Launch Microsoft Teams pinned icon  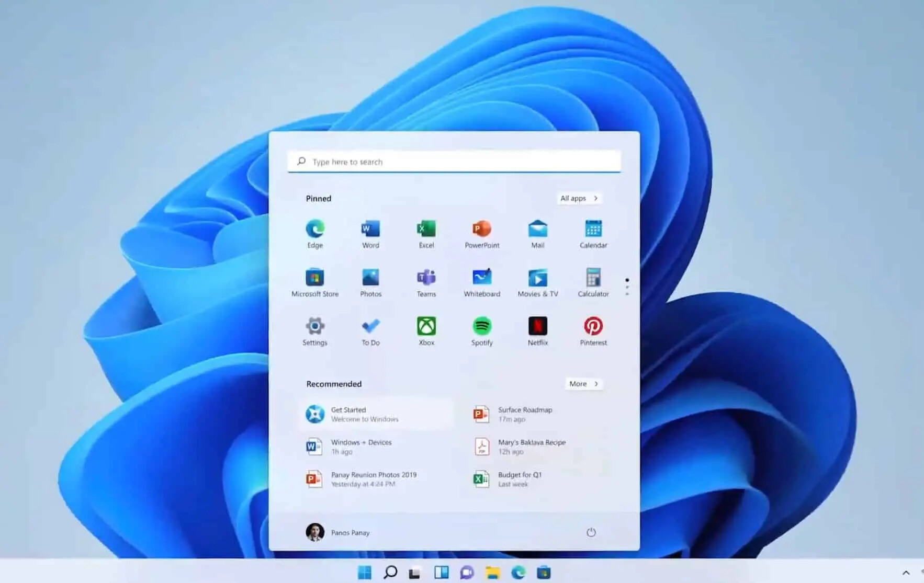pos(426,282)
